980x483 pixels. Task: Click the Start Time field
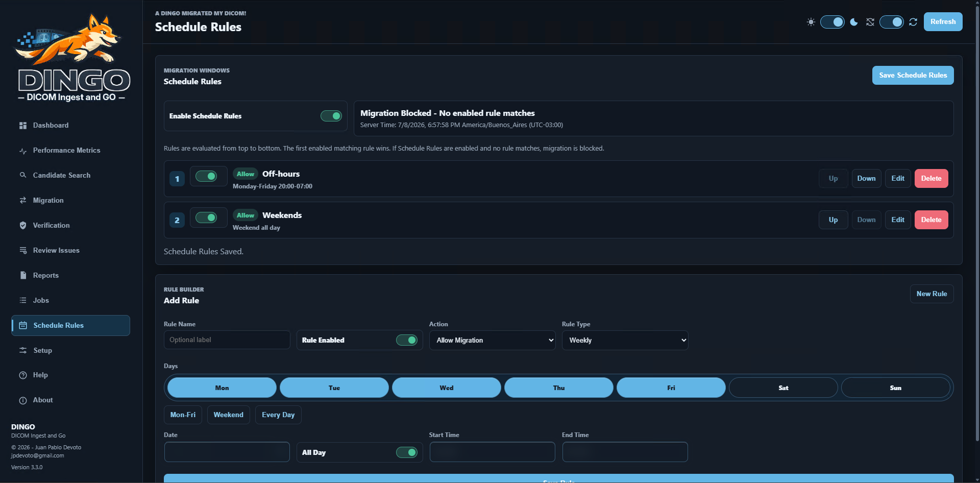tap(493, 452)
